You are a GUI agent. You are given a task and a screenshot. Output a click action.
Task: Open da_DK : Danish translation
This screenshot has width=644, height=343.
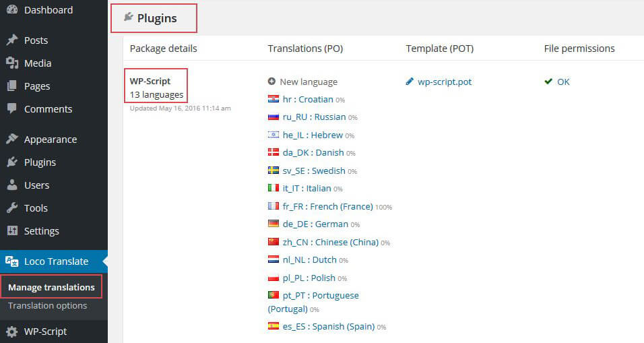313,153
